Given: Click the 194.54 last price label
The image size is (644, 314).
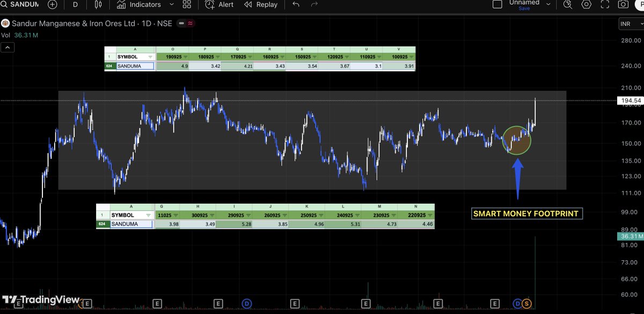Looking at the screenshot, I should (x=630, y=100).
